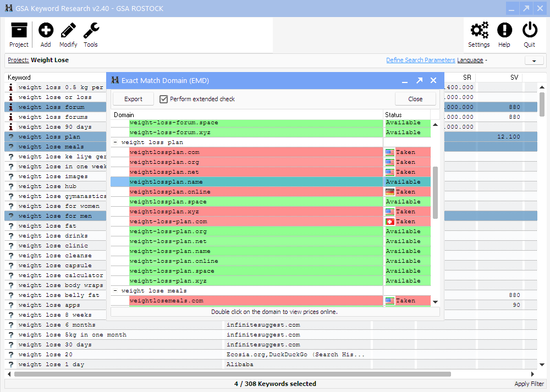
Task: Open the Language dropdown arrow
Action: 533,60
